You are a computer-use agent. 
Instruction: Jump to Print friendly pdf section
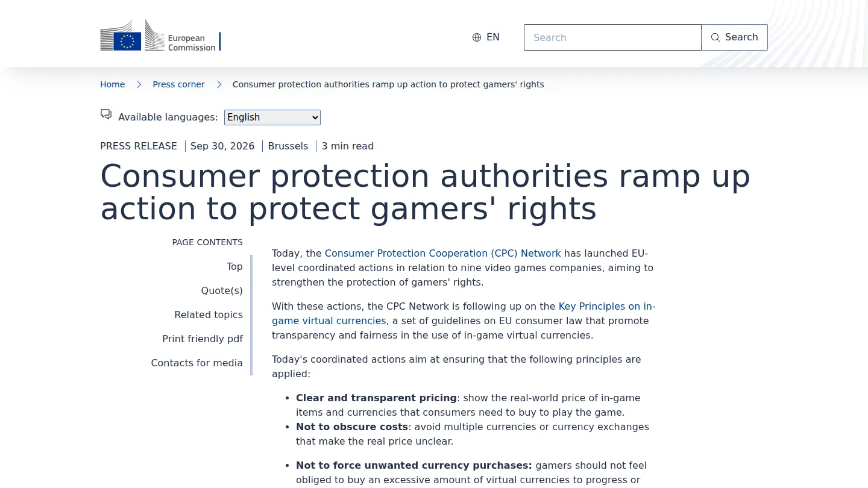click(x=203, y=339)
